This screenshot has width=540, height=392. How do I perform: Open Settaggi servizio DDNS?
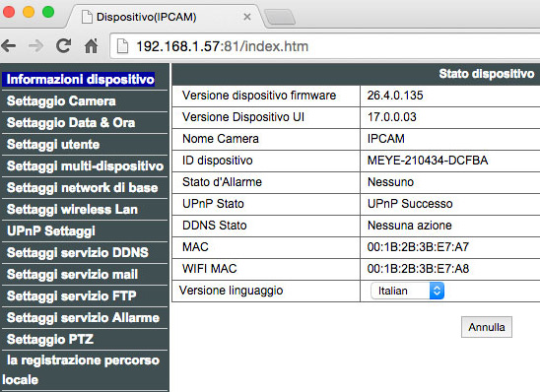(x=78, y=253)
